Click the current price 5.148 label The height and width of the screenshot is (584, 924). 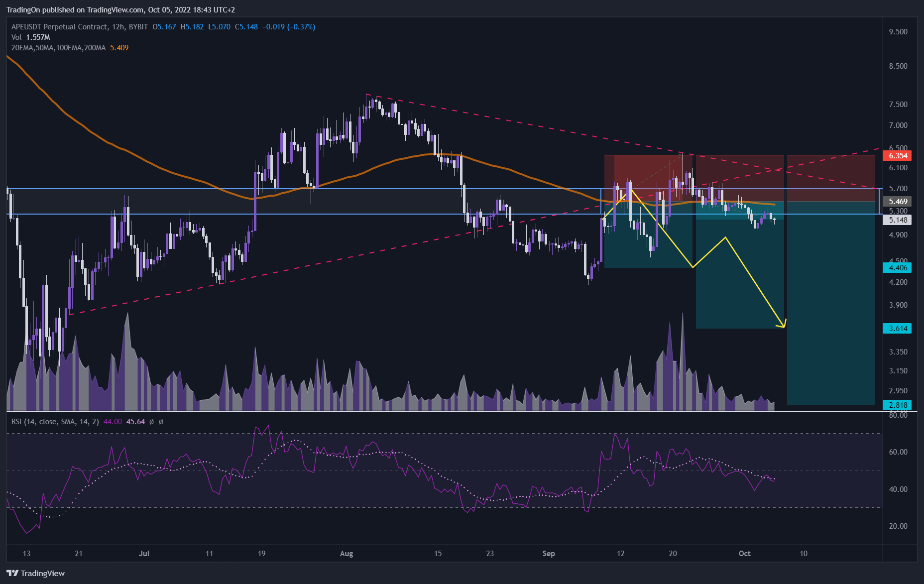[x=897, y=220]
